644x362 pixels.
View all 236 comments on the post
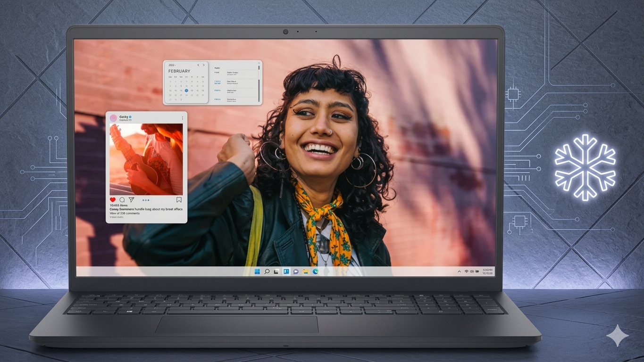(124, 214)
